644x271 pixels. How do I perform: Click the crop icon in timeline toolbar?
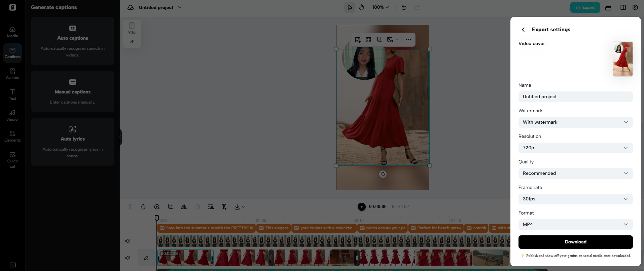click(170, 207)
